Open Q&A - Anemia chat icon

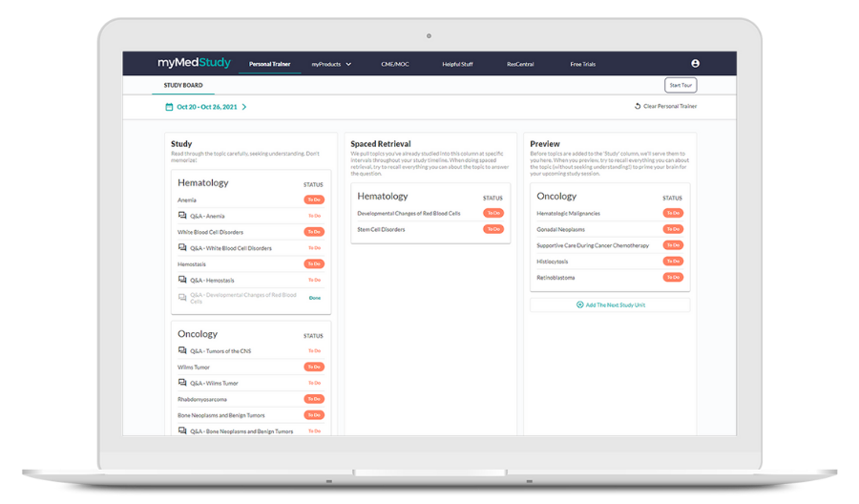(x=182, y=216)
